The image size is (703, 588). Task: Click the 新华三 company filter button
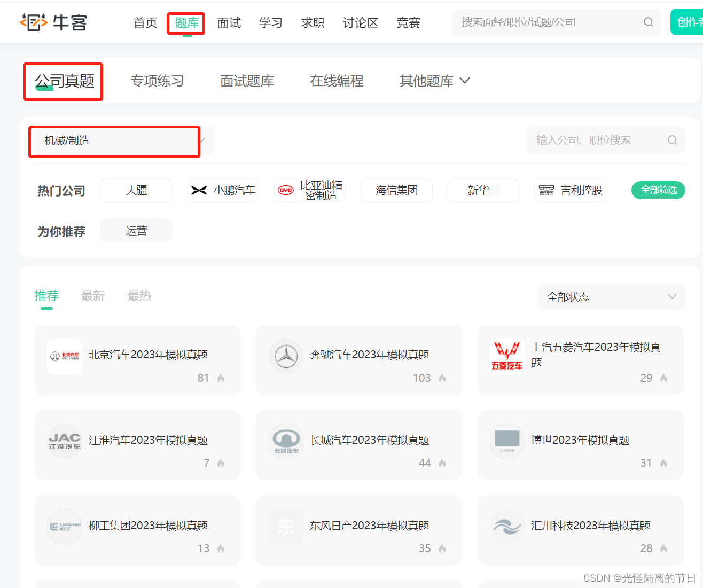pyautogui.click(x=483, y=190)
